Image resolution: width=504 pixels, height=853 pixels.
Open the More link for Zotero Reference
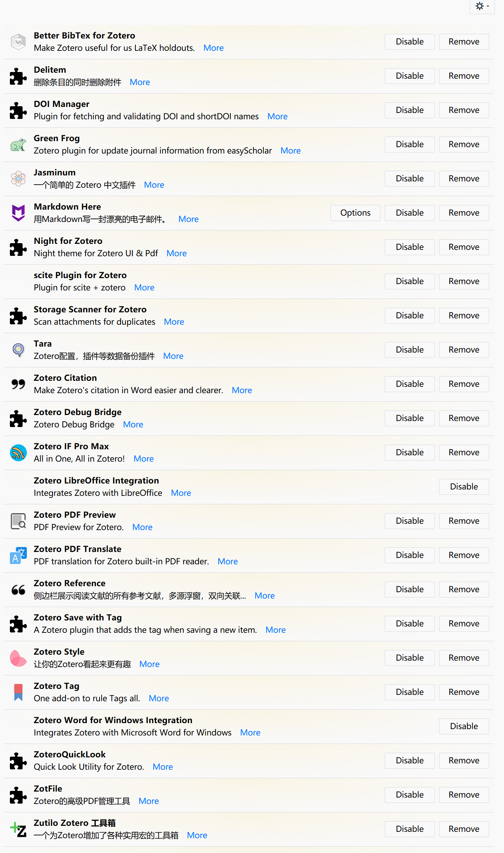click(264, 595)
